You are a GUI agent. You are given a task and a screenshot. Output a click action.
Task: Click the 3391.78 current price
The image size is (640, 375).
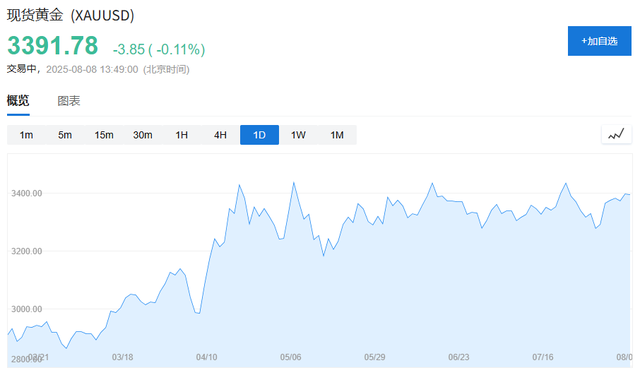click(53, 45)
